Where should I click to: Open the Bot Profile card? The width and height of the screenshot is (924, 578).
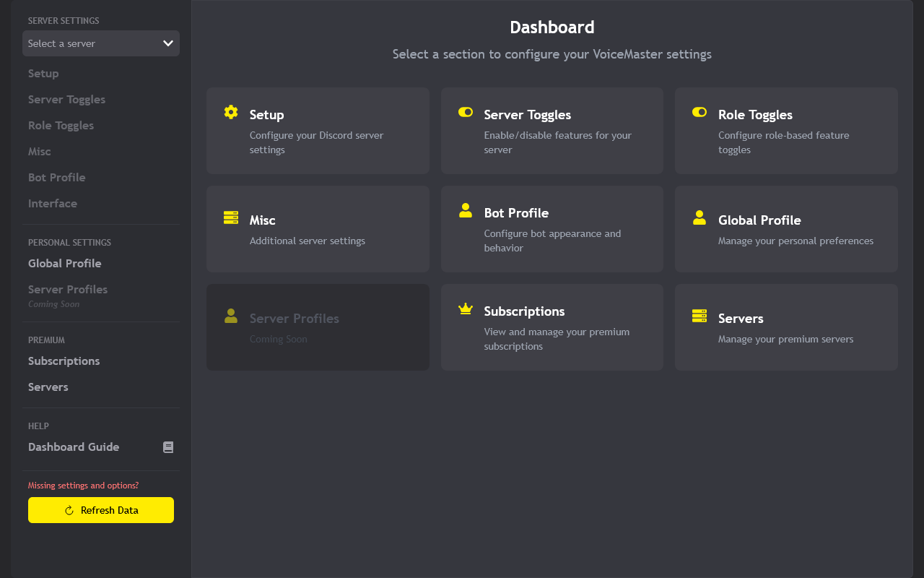click(x=552, y=229)
